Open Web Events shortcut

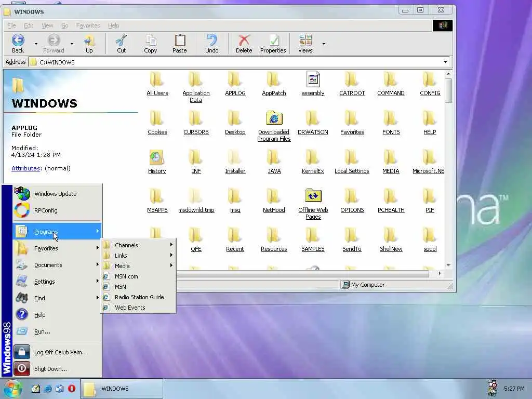point(138,308)
